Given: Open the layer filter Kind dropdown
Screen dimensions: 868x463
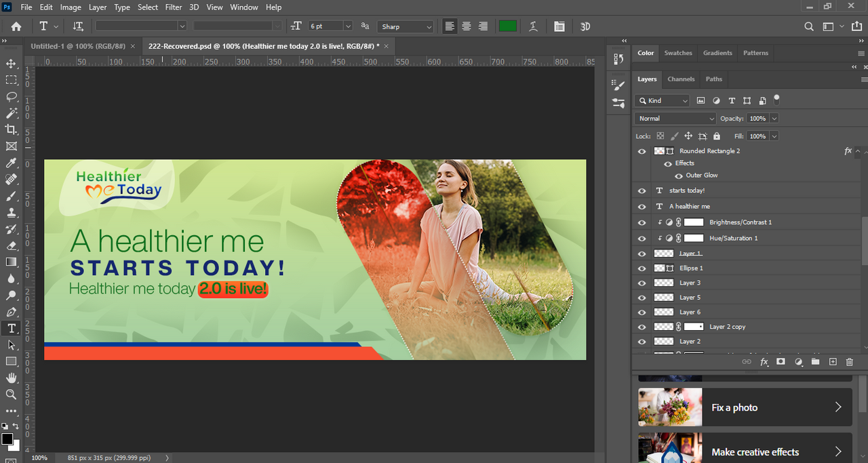Looking at the screenshot, I should (x=663, y=100).
